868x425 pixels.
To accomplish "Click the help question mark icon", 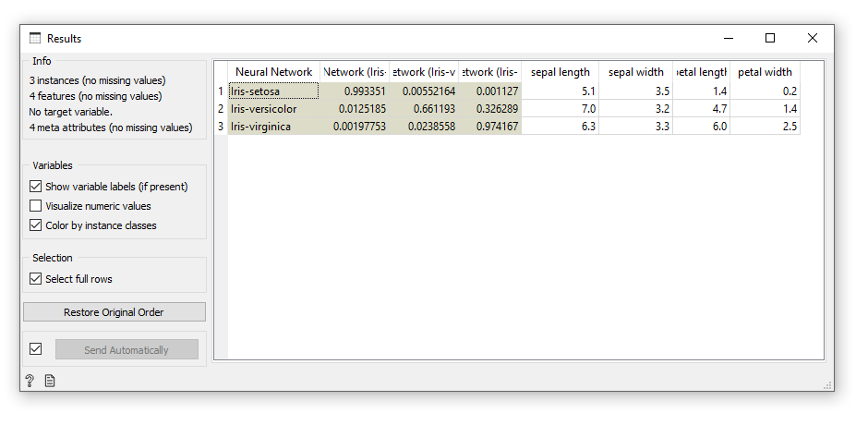I will (30, 381).
